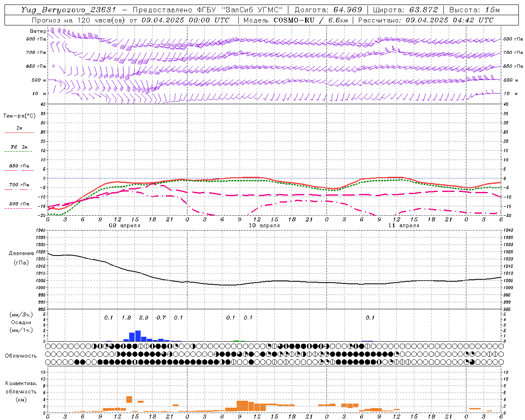Screen dimensions: 525x420
Task: Click the '(гПа)' unit under Давление
Action: pyautogui.click(x=21, y=262)
